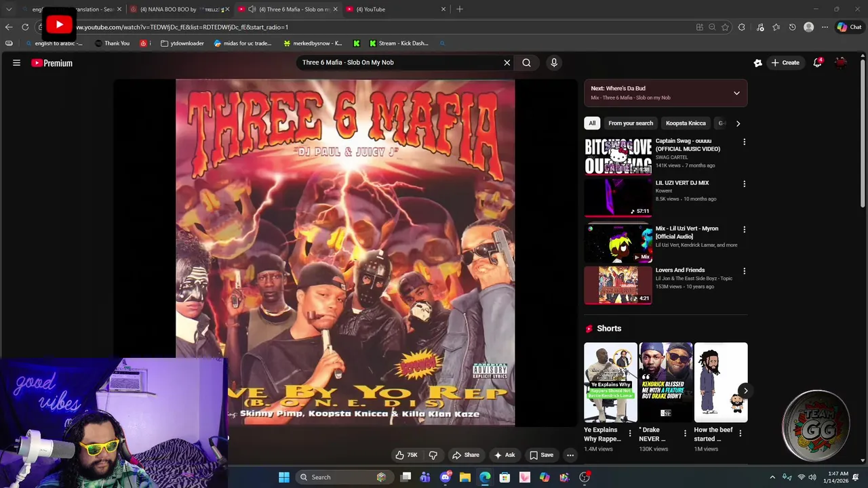Open Stream - Kick Dash bookmark
This screenshot has width=868, height=488.
[x=398, y=43]
